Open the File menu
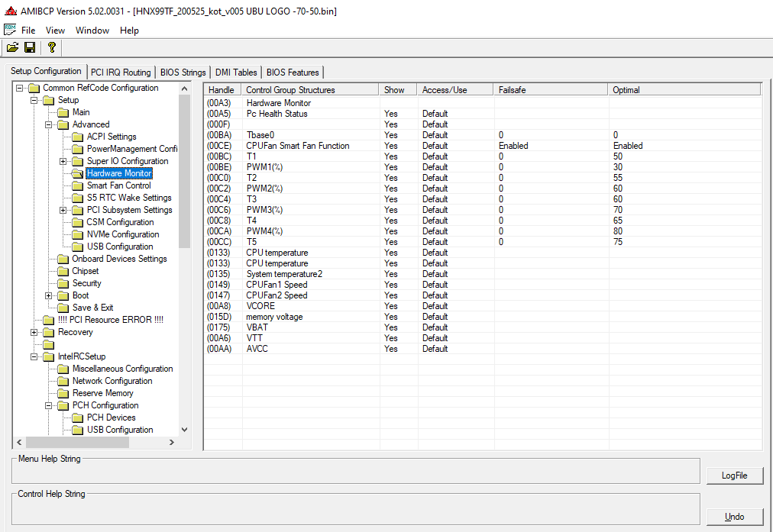Viewport: 773px width, 532px height. coord(28,30)
